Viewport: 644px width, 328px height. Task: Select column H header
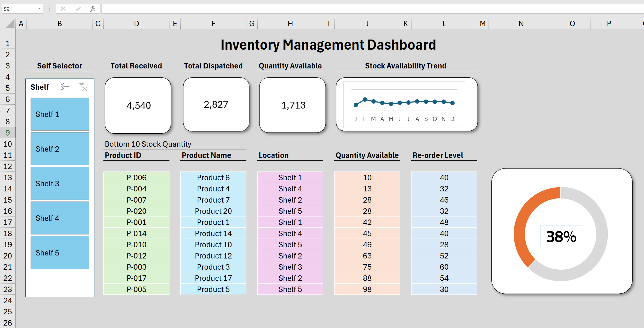(290, 23)
